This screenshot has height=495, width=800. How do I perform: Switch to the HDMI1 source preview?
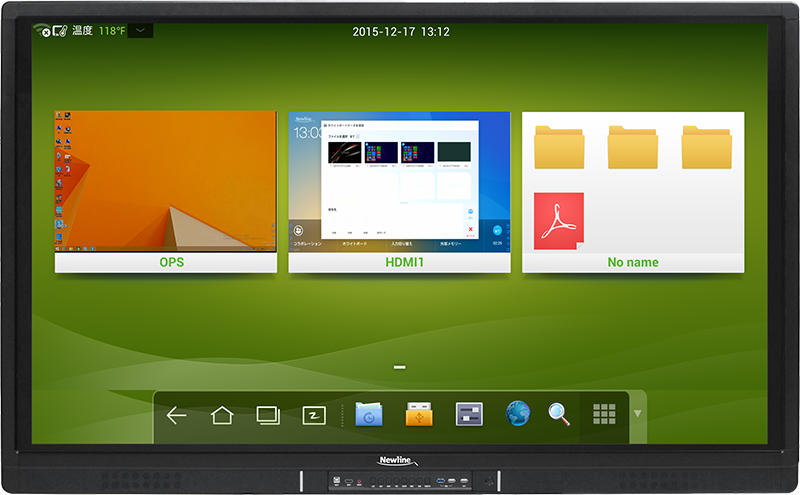pos(399,181)
